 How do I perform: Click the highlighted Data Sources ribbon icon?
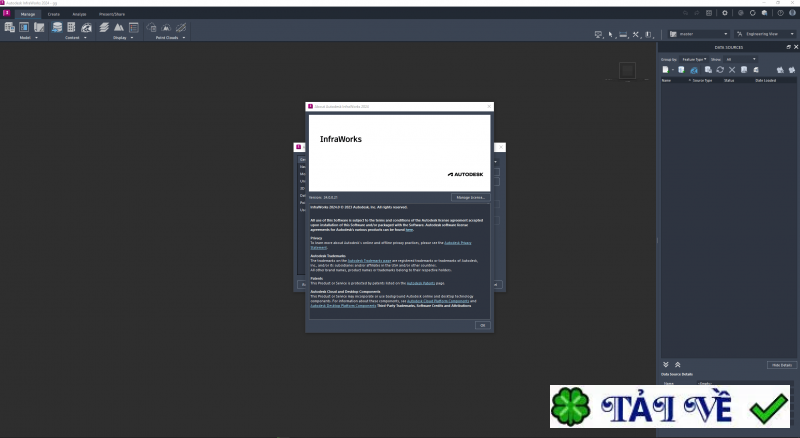(x=57, y=28)
